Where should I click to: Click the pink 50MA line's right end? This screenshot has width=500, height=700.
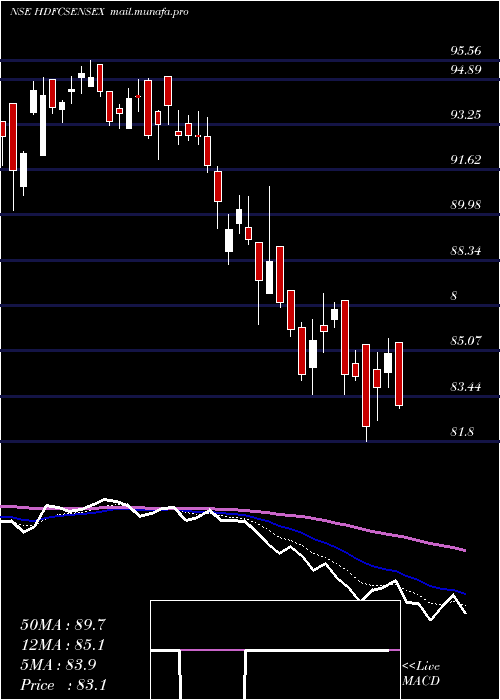[x=465, y=550]
